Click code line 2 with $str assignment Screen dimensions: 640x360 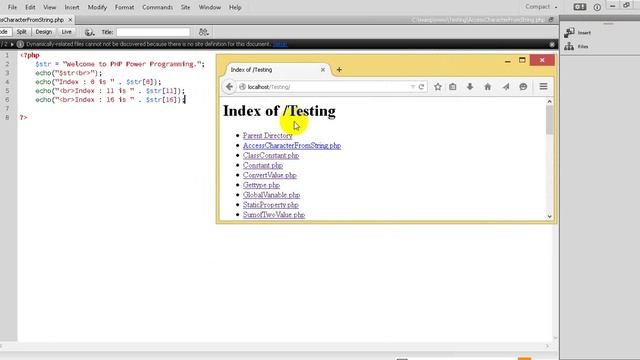tap(120, 64)
